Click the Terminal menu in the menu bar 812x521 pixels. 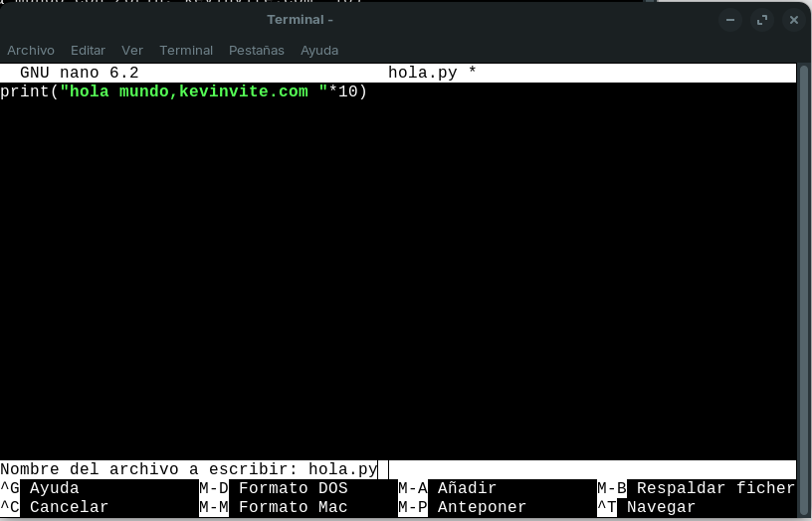186,50
